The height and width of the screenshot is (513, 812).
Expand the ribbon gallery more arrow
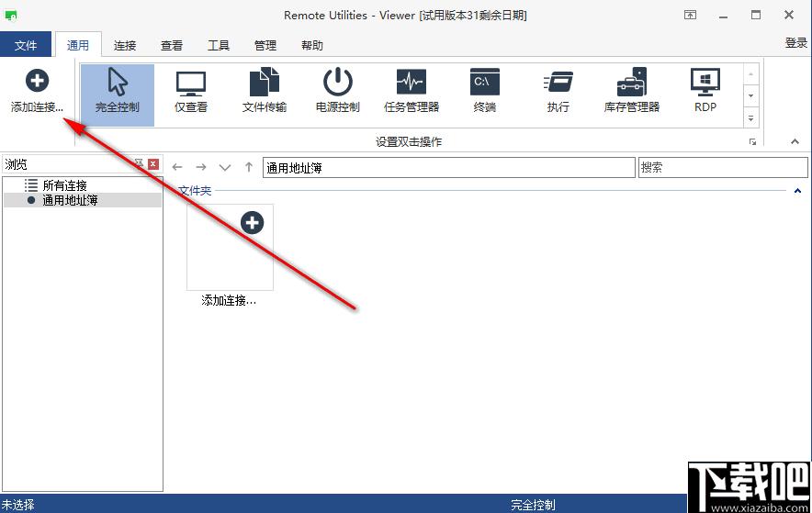click(750, 119)
